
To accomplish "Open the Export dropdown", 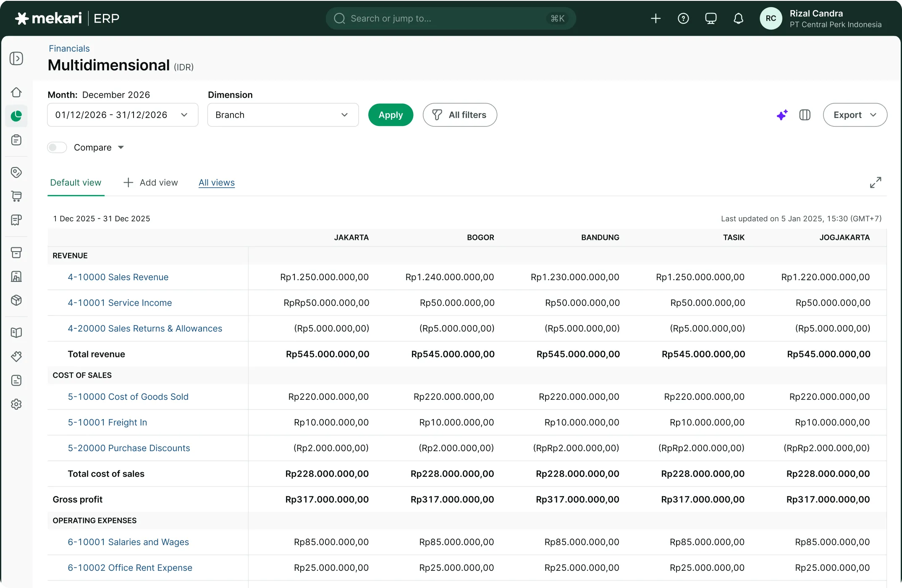I will click(855, 115).
